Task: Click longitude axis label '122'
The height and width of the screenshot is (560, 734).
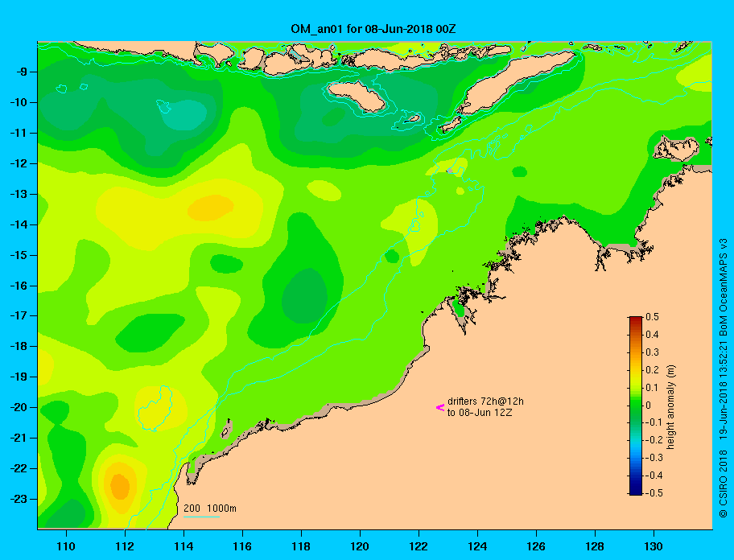Action: point(419,546)
